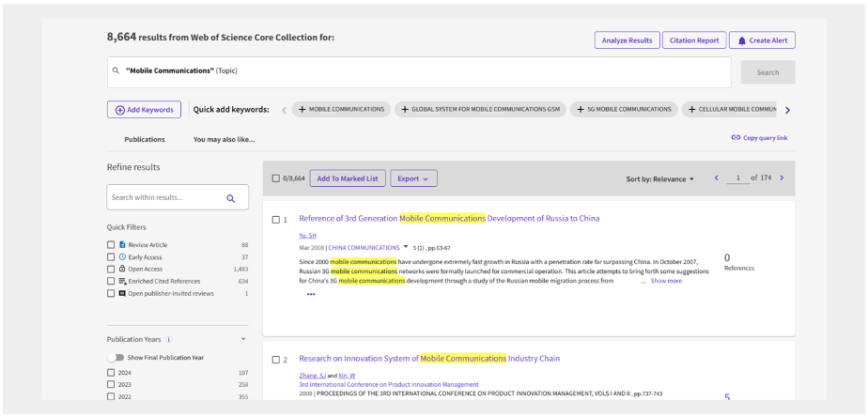Viewport: 868px width, 417px height.
Task: Click the magnifier icon in the query box
Action: coord(116,70)
